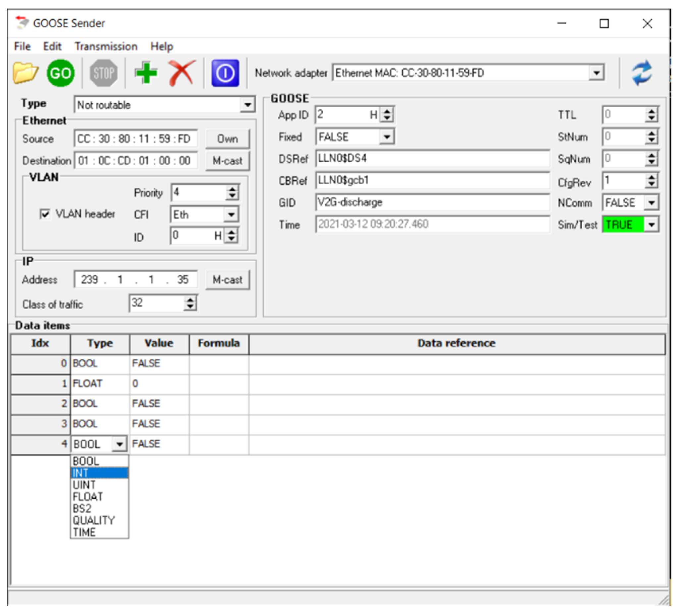Screen dimensions: 681x616
Task: Open the Type Not routable dropdown
Action: (247, 105)
